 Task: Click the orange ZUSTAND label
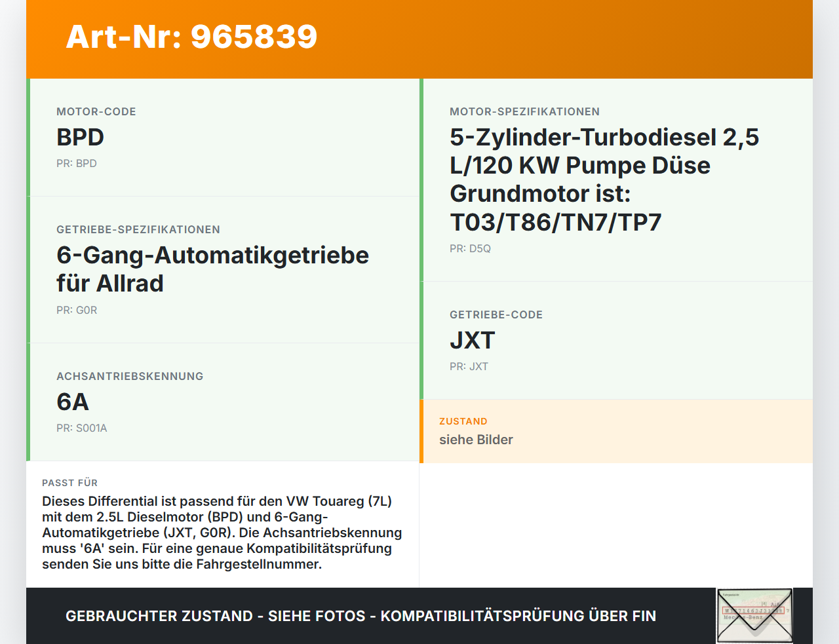pos(463,422)
